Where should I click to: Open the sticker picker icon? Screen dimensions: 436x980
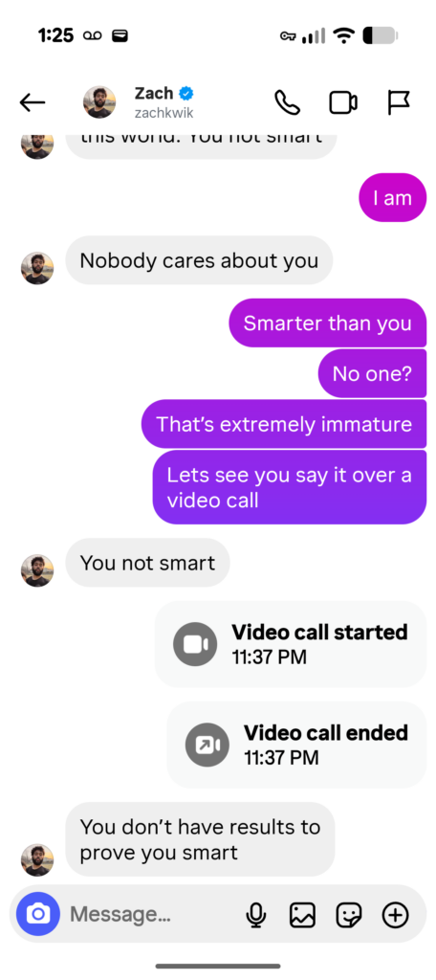pos(349,916)
